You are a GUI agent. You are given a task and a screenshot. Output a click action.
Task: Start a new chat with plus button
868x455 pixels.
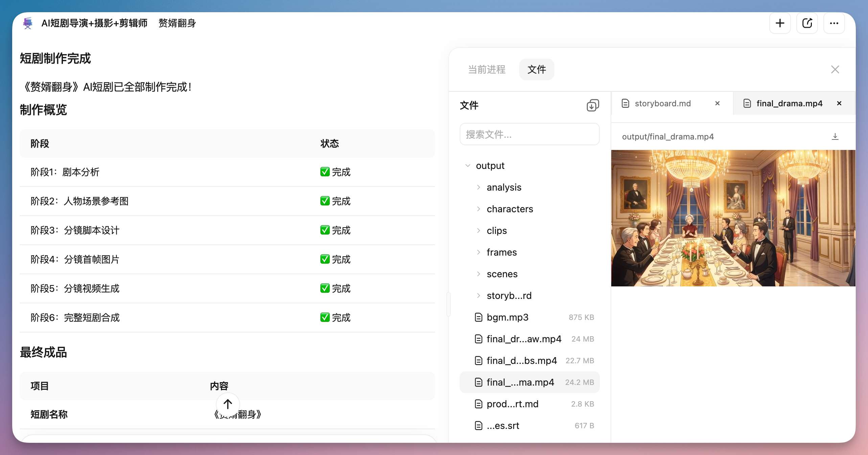pyautogui.click(x=780, y=23)
